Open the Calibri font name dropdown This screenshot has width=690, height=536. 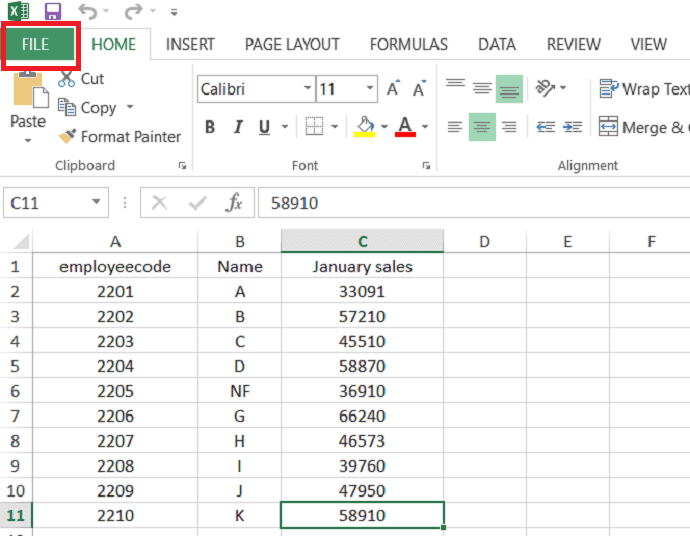pos(307,89)
